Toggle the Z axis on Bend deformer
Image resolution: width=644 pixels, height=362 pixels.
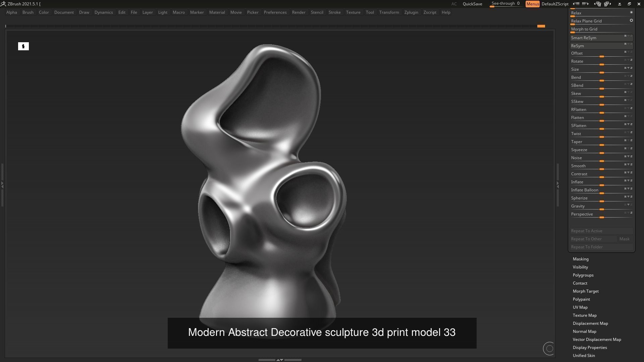click(631, 76)
